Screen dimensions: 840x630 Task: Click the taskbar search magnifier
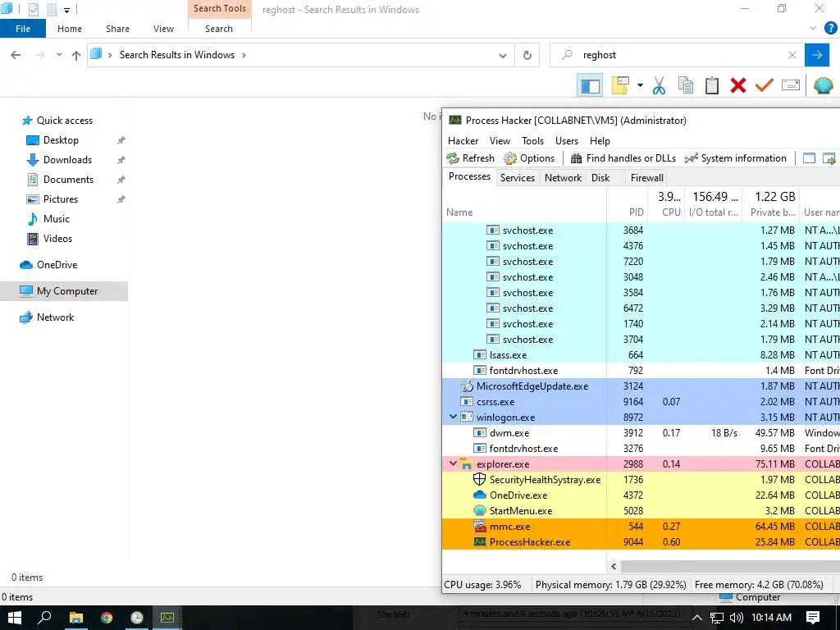(x=44, y=618)
